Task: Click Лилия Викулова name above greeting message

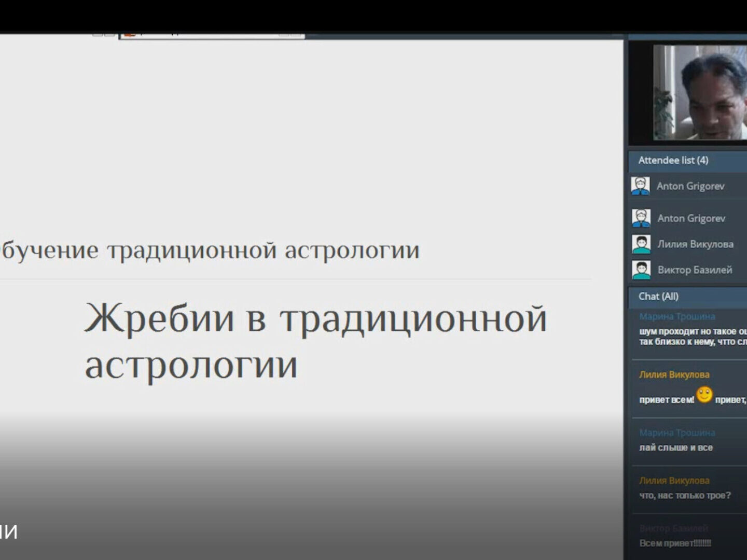Action: pyautogui.click(x=674, y=374)
